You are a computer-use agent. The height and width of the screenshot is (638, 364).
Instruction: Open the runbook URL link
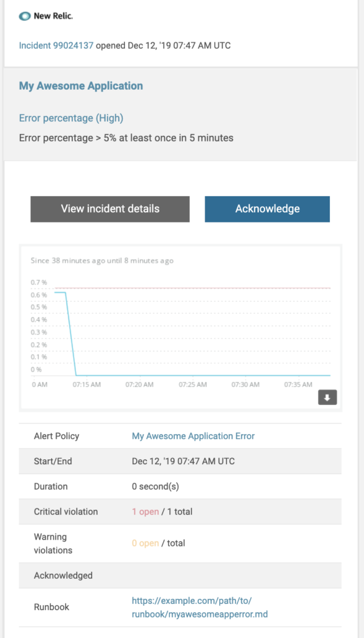(200, 607)
